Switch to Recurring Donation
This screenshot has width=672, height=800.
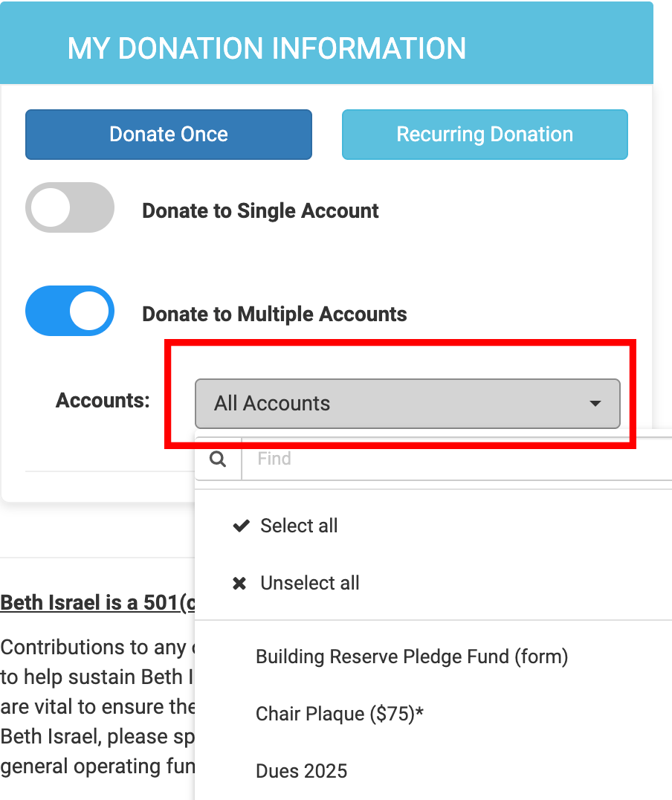[x=485, y=135]
